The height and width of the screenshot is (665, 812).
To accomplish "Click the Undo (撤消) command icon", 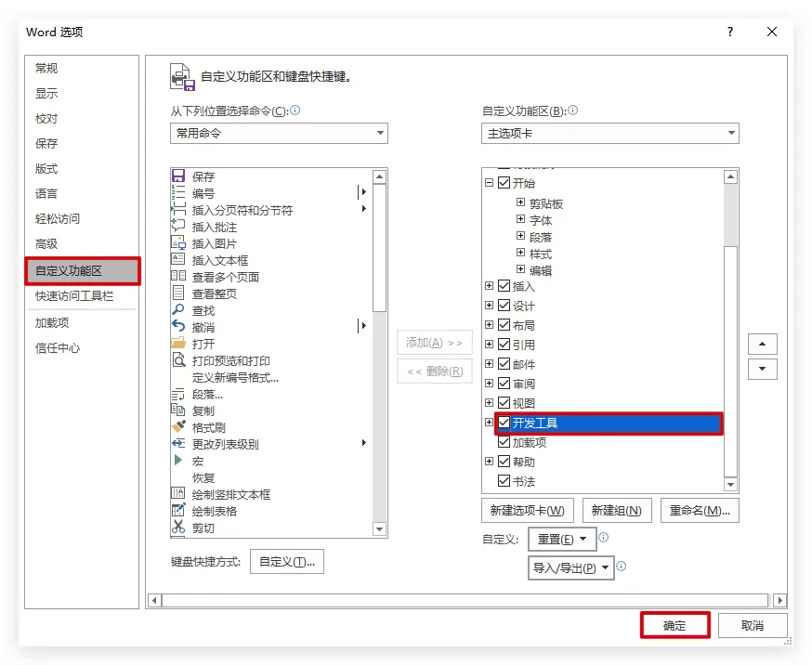I will [x=178, y=327].
